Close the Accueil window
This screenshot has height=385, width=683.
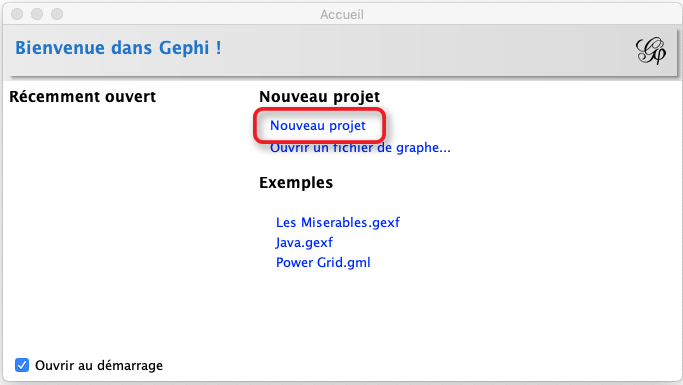pyautogui.click(x=17, y=14)
